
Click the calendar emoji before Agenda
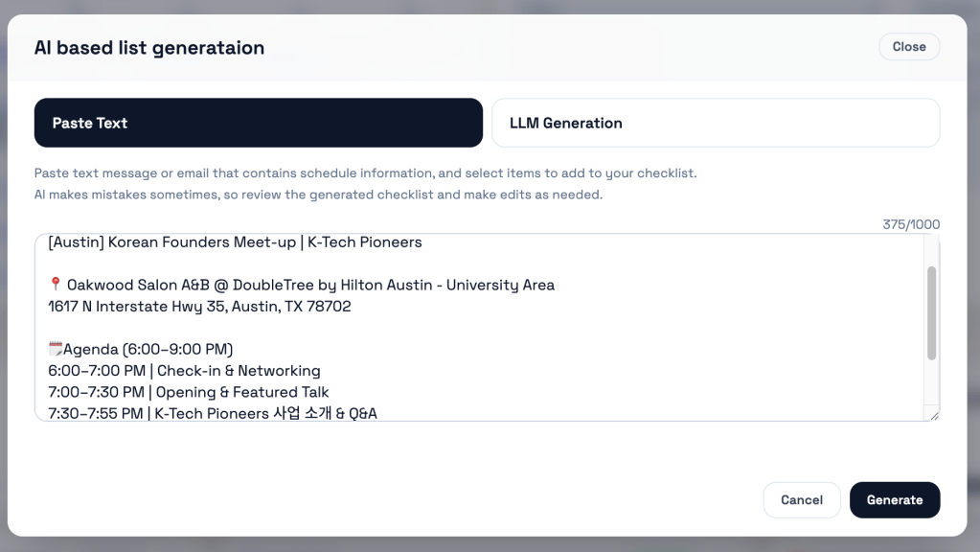pyautogui.click(x=56, y=349)
